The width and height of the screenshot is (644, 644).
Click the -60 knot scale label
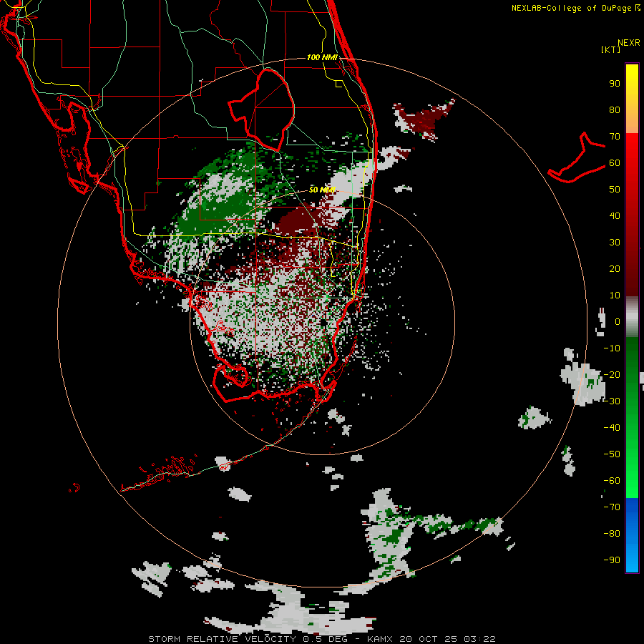click(x=612, y=481)
